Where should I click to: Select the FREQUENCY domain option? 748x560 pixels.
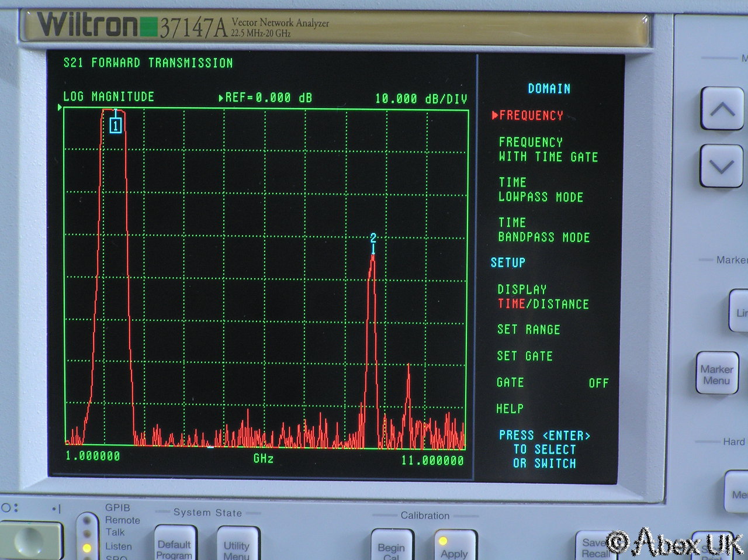531,116
